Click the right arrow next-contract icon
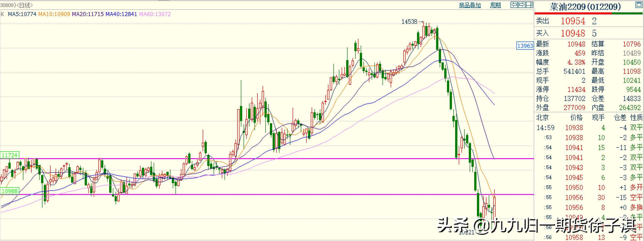Viewport: 644px width, 241px height. 522,5
